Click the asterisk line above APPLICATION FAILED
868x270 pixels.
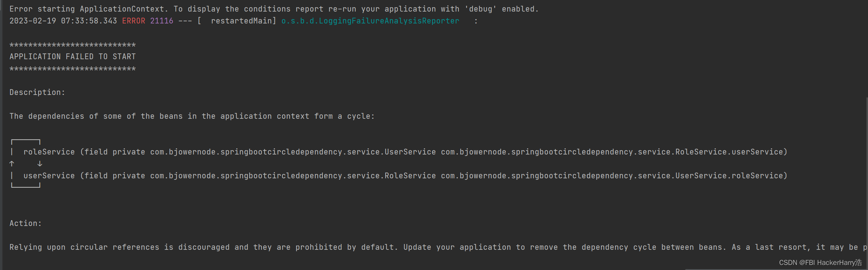(x=73, y=45)
